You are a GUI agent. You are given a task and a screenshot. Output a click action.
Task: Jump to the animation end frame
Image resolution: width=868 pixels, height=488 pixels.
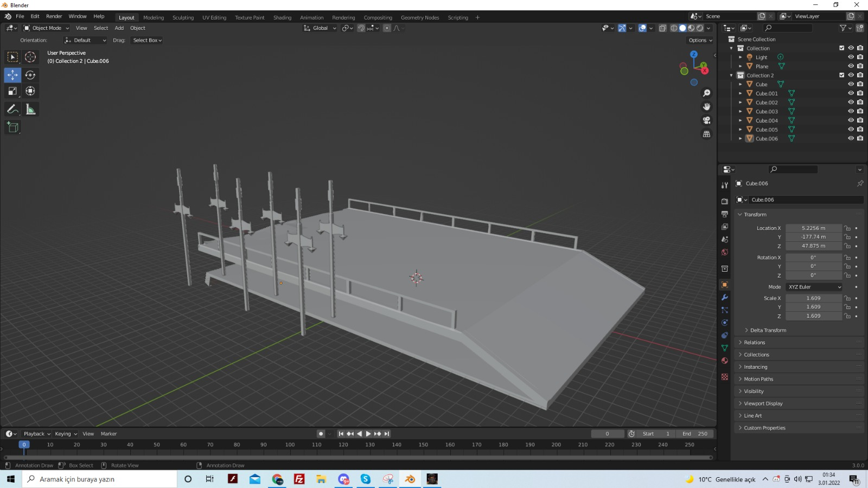click(387, 434)
